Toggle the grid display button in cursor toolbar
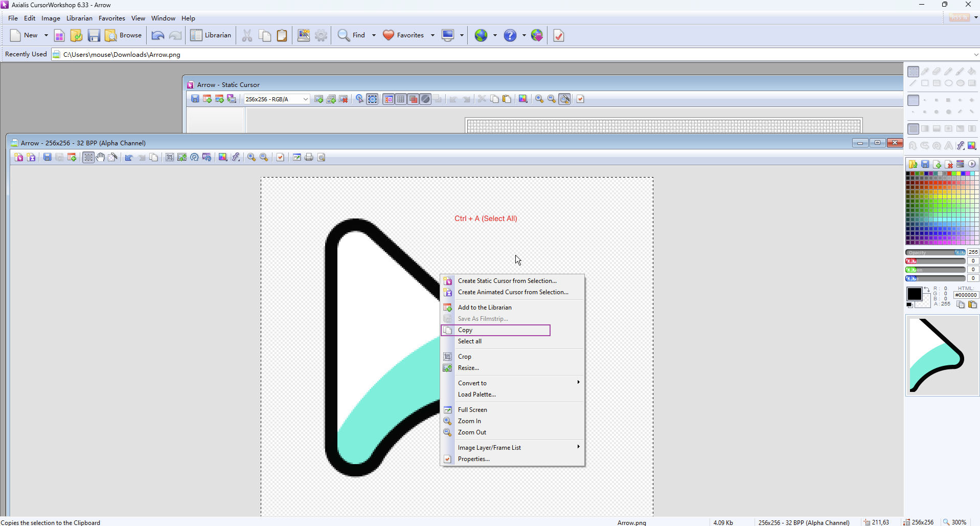This screenshot has width=980, height=526. click(401, 99)
